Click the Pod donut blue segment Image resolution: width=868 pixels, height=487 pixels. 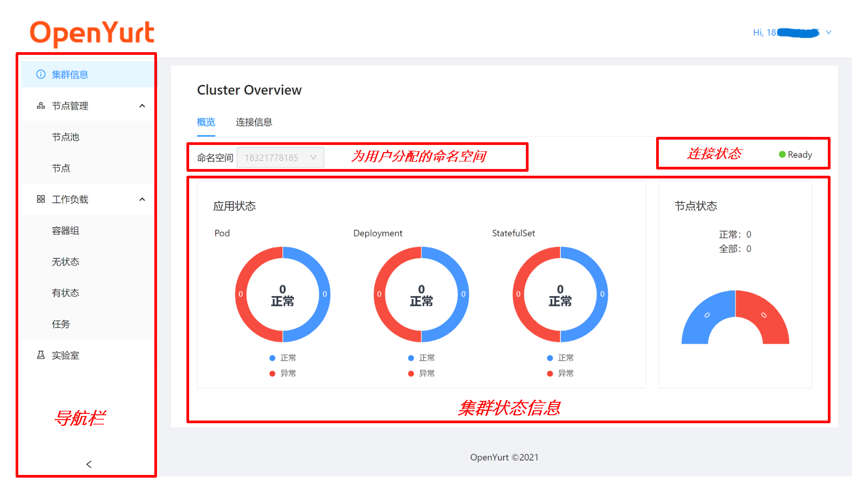point(324,294)
